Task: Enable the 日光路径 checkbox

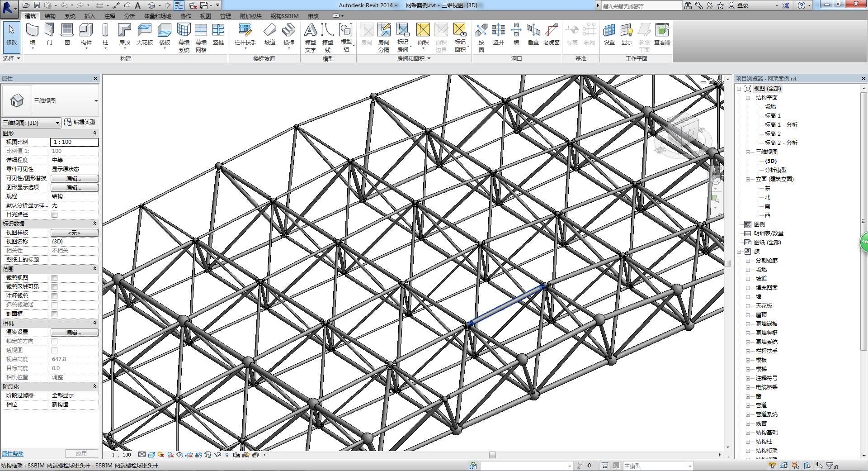Action: pyautogui.click(x=55, y=214)
